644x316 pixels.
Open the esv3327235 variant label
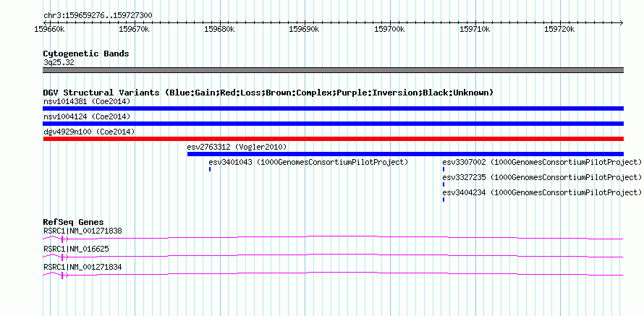542,177
